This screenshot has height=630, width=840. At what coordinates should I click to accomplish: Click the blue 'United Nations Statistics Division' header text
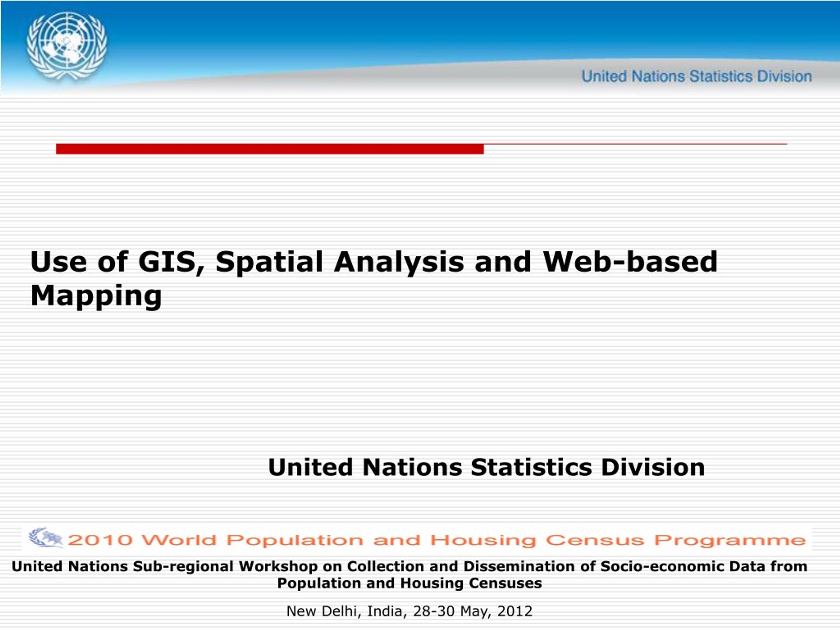tap(697, 76)
